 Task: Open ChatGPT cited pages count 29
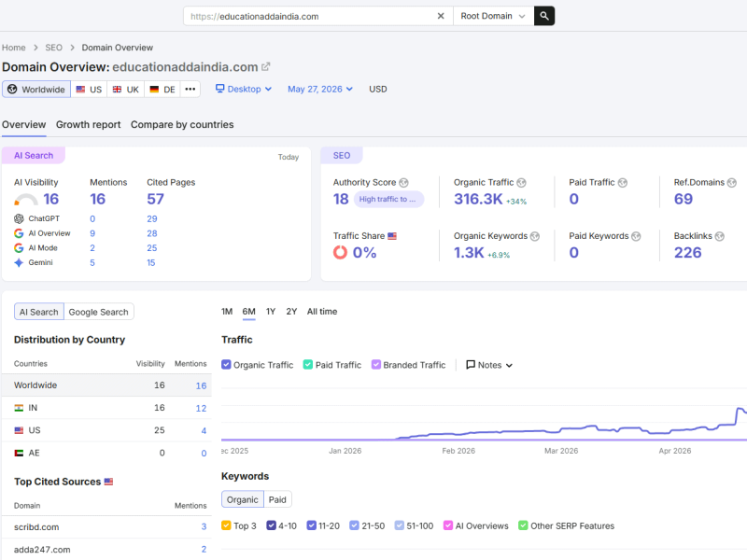(152, 219)
